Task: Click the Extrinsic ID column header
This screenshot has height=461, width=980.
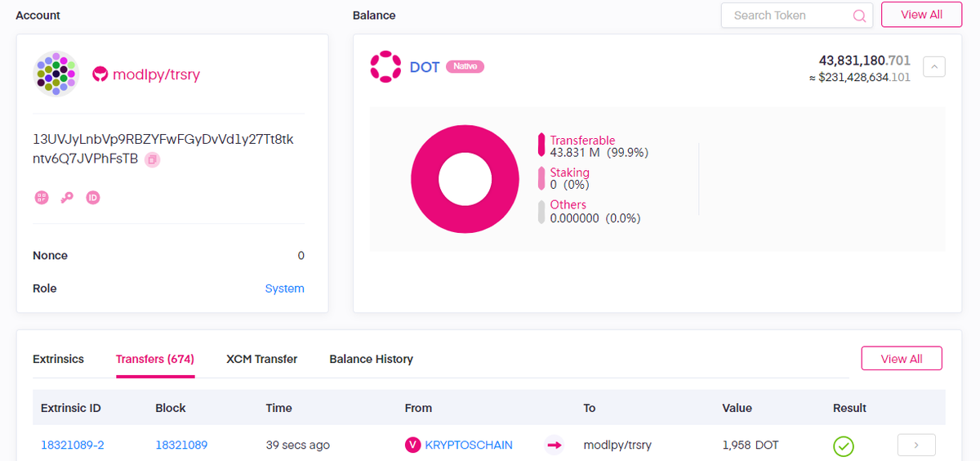Action: pos(71,408)
